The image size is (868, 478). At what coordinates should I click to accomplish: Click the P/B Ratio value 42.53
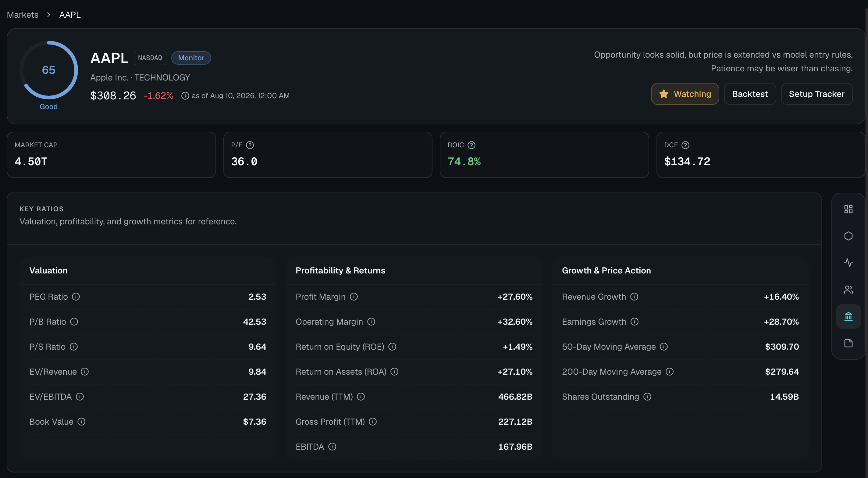[x=254, y=322]
